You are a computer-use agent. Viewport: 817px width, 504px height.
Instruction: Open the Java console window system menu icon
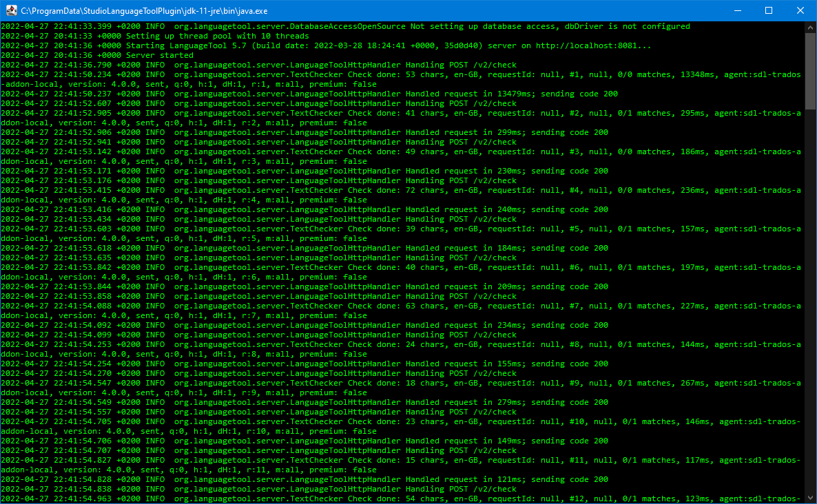coord(11,10)
